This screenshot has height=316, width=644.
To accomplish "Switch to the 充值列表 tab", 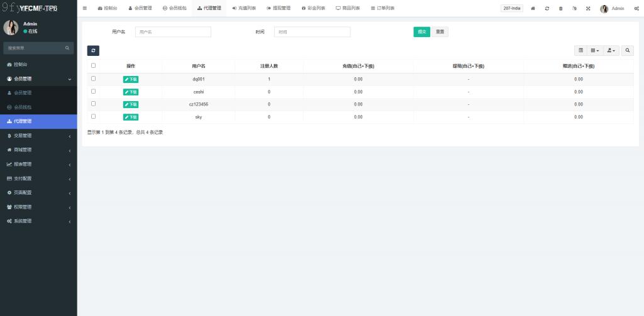I will pos(243,8).
